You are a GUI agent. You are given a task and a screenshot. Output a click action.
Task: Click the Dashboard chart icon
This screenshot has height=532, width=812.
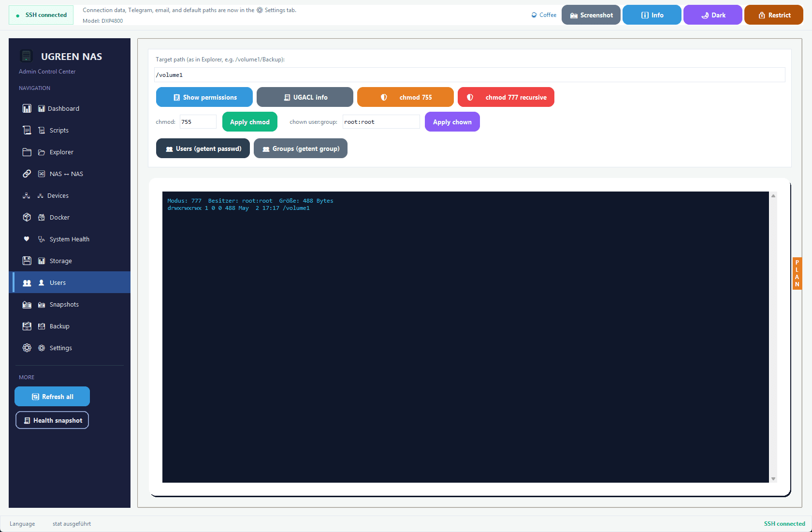[x=27, y=108]
